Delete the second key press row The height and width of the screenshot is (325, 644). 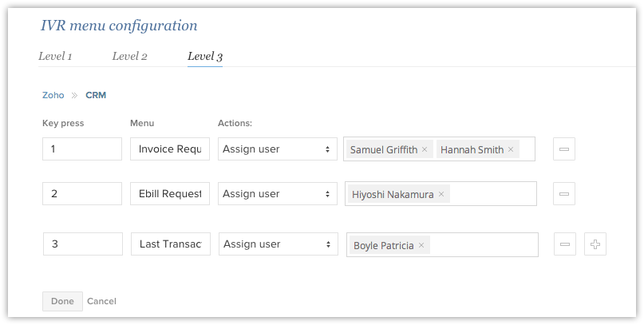(x=564, y=194)
